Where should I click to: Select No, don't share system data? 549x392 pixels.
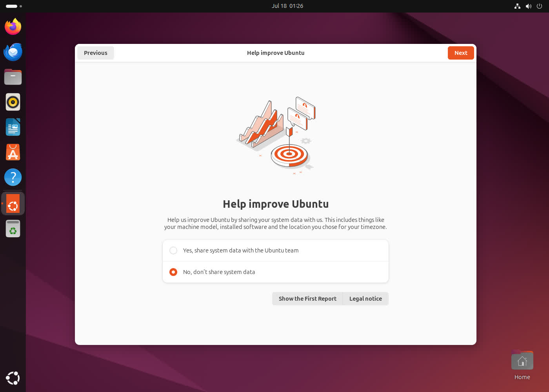[x=173, y=272]
